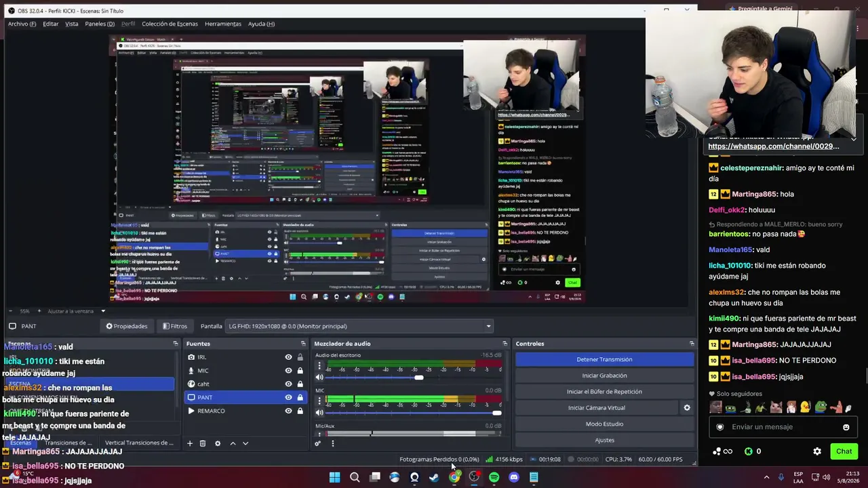
Task: Open the Spotify taskbar icon
Action: coord(494,477)
